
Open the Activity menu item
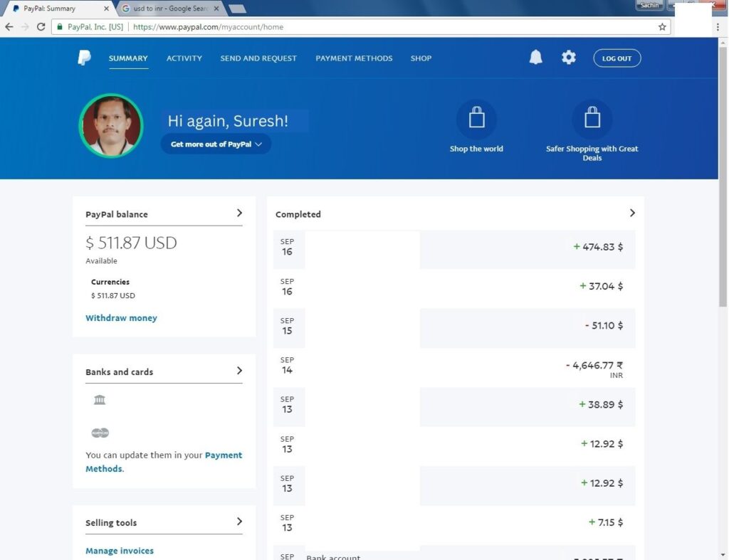[x=184, y=58]
